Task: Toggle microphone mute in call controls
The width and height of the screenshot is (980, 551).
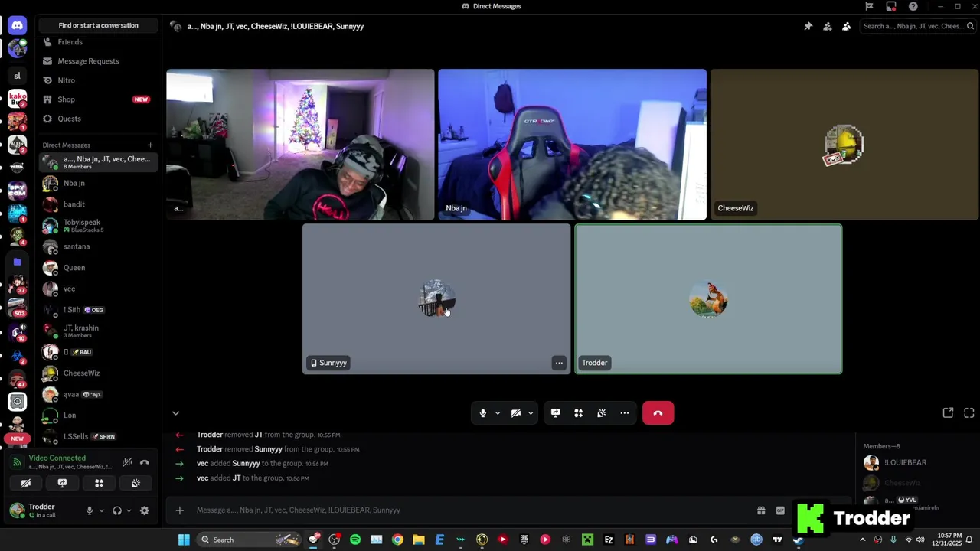Action: coord(482,413)
